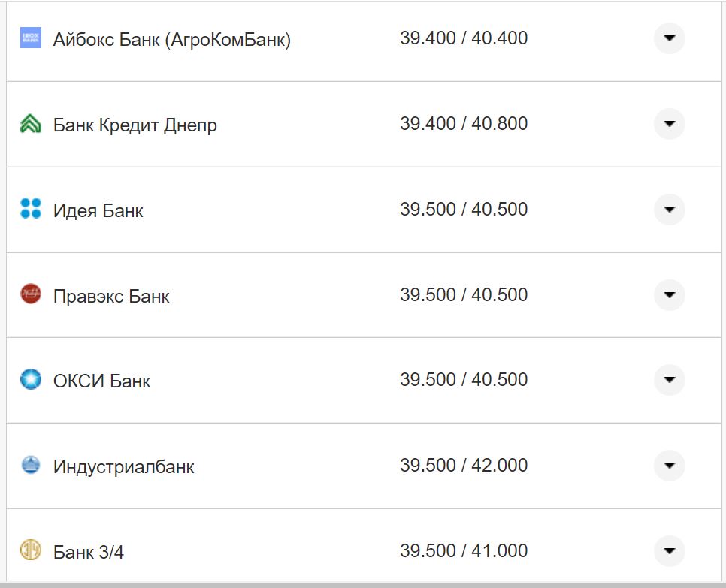Expand the Банк Кредит Днепр row
Viewport: 726px width, 588px height.
point(669,124)
